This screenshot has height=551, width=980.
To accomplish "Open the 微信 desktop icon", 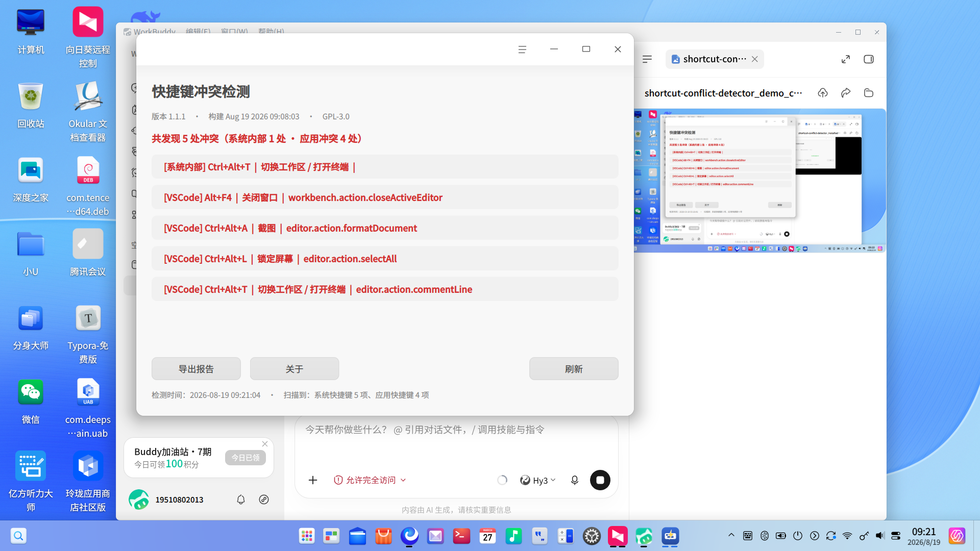I will coord(31,402).
